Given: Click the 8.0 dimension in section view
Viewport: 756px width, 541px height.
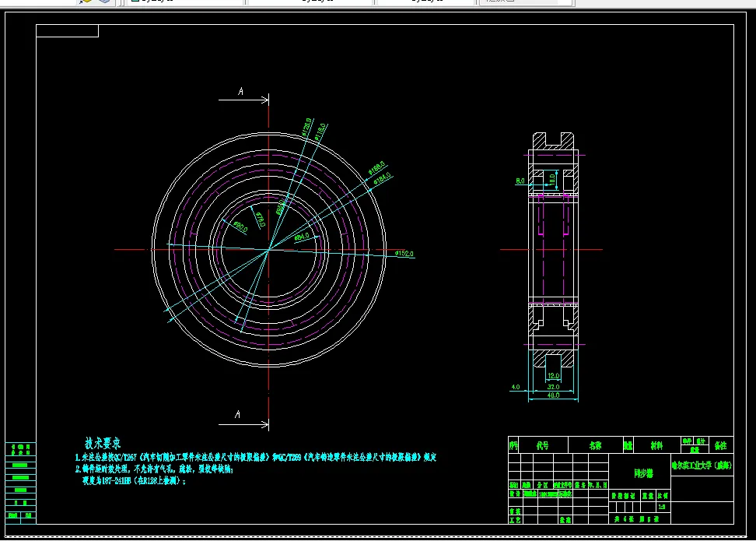Looking at the screenshot, I should [x=520, y=181].
